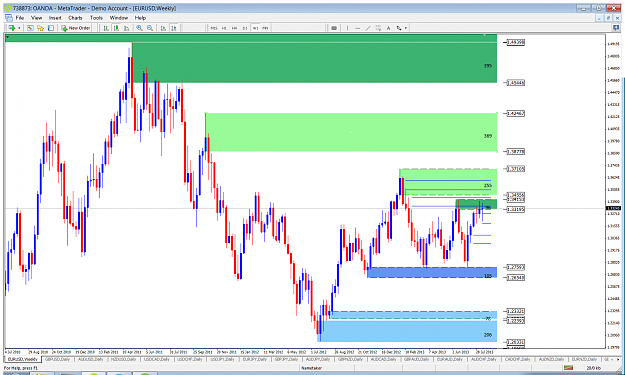Click the New Chart toolbar icon
This screenshot has height=375, width=625.
click(12, 28)
